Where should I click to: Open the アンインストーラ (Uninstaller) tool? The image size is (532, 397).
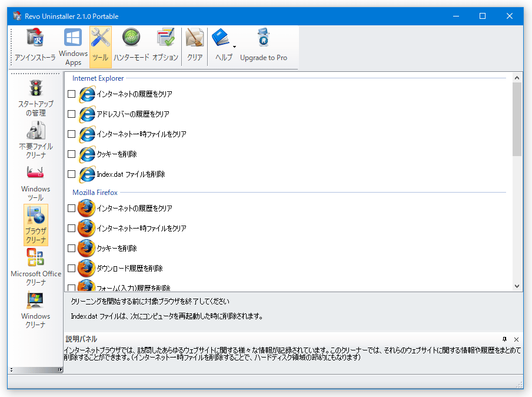pyautogui.click(x=35, y=46)
